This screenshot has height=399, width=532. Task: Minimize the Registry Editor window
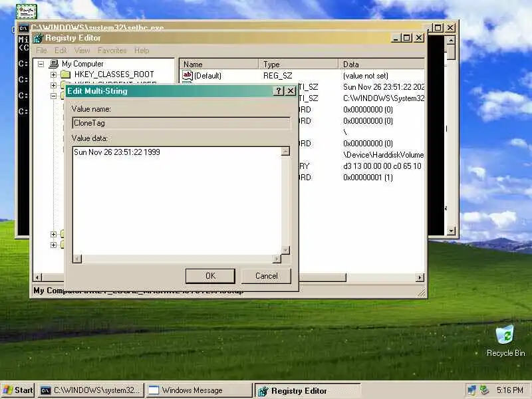point(396,38)
